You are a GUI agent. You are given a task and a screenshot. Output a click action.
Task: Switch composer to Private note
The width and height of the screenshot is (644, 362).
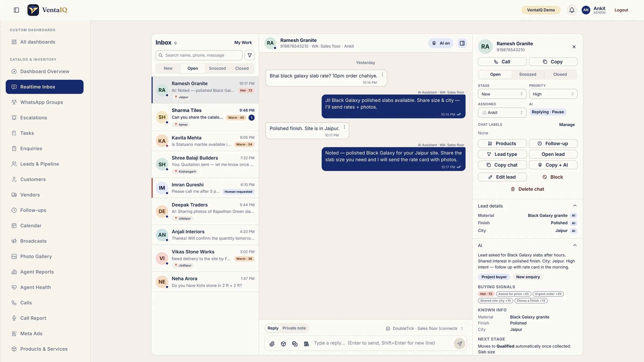point(294,328)
